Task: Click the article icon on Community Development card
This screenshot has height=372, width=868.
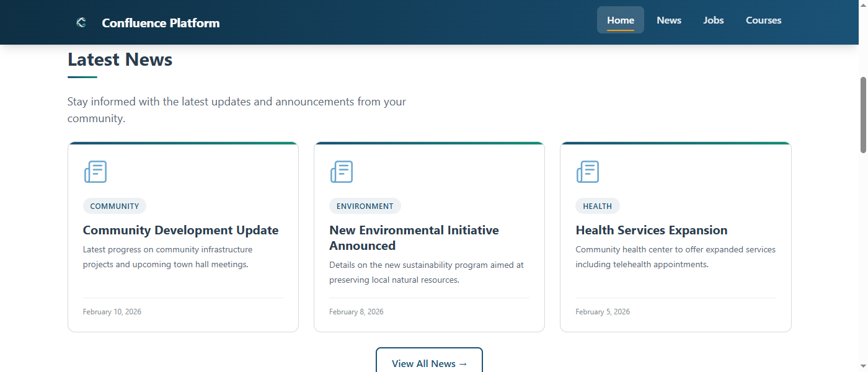Action: [x=95, y=172]
